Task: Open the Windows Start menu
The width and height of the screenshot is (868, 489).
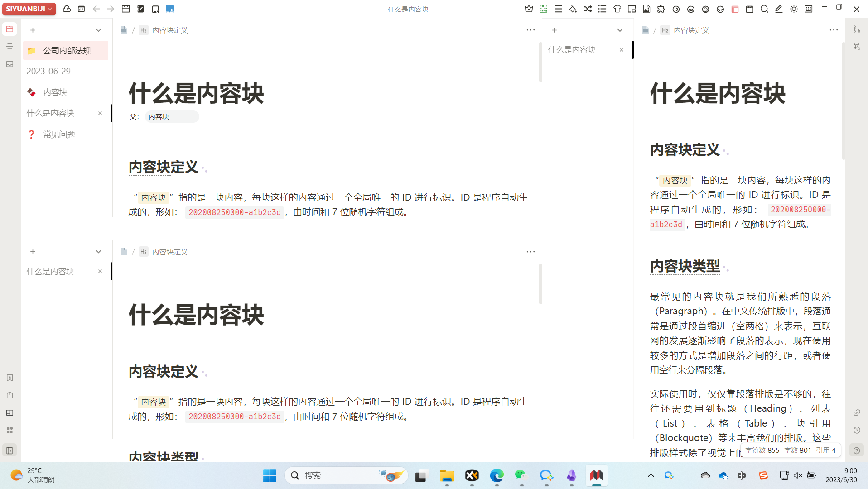Action: point(270,475)
